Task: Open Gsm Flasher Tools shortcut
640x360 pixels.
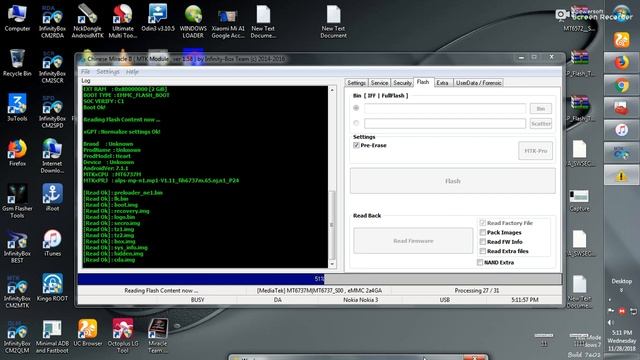Action: coord(17,201)
